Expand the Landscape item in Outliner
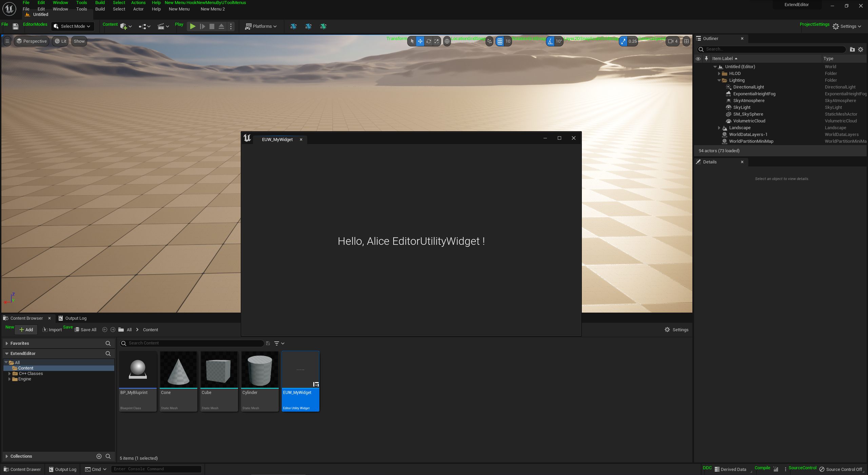 coord(719,128)
